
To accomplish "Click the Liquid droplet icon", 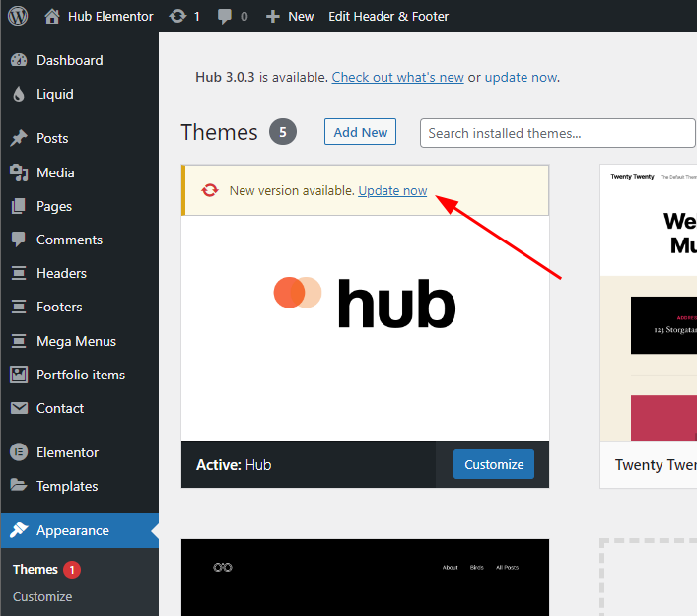I will [x=19, y=94].
